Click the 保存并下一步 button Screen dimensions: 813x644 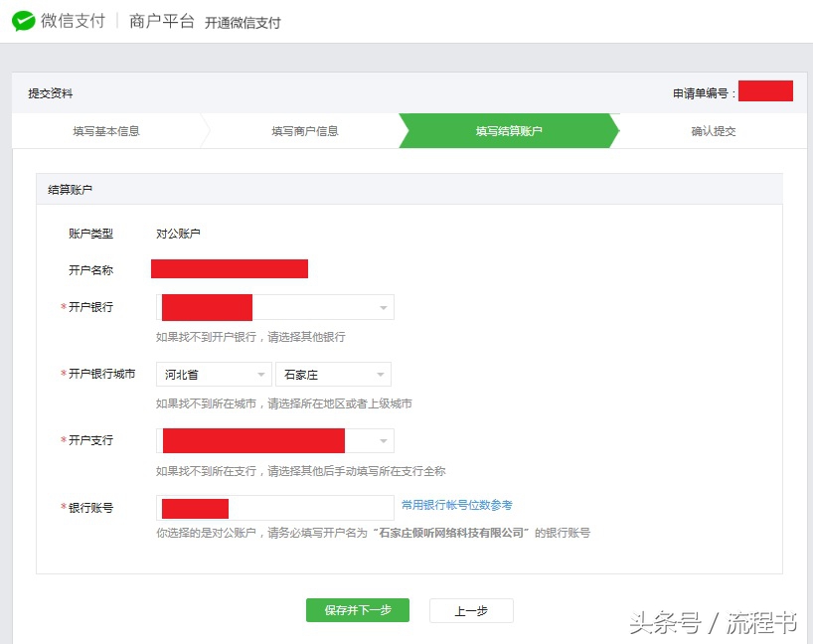pyautogui.click(x=357, y=610)
